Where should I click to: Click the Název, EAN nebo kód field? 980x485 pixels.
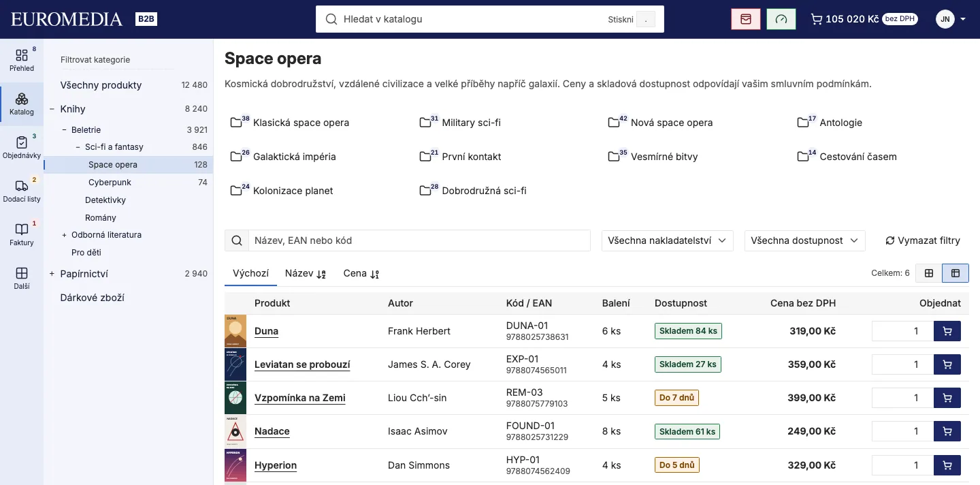pyautogui.click(x=419, y=240)
